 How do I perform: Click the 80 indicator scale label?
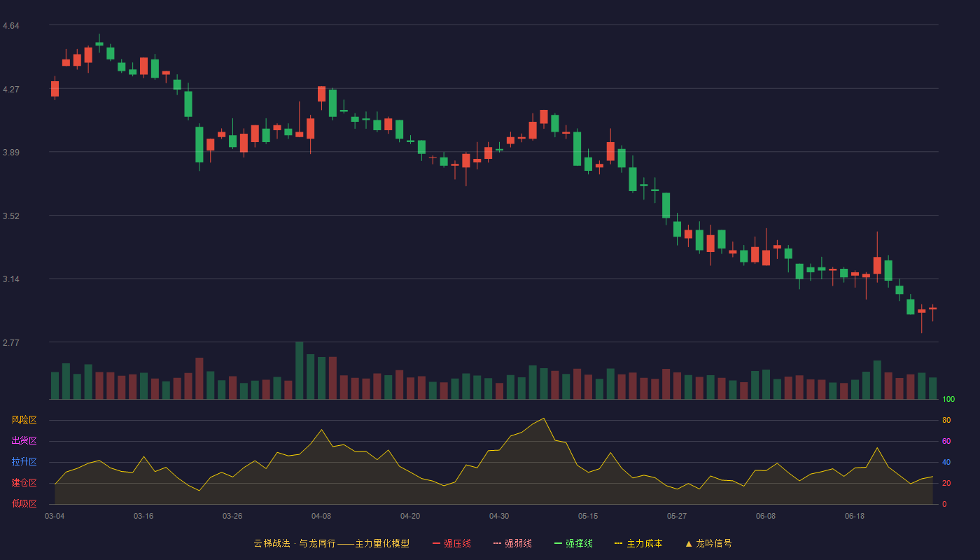click(946, 420)
